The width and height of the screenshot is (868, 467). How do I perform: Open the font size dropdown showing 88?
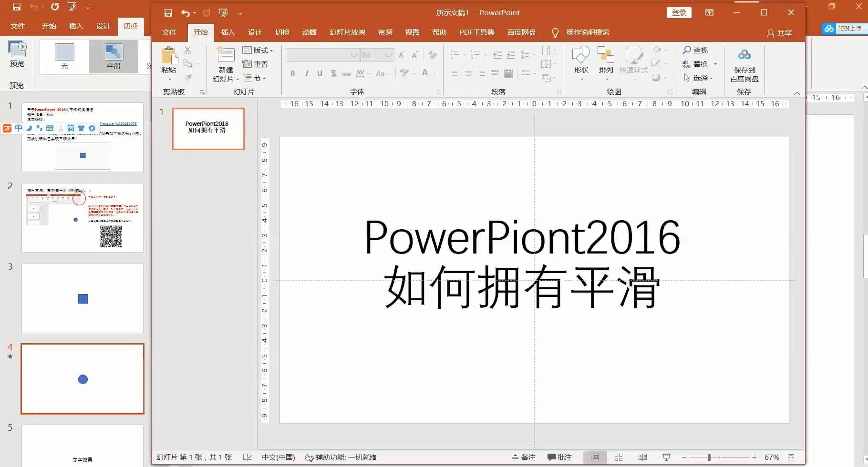coord(377,55)
